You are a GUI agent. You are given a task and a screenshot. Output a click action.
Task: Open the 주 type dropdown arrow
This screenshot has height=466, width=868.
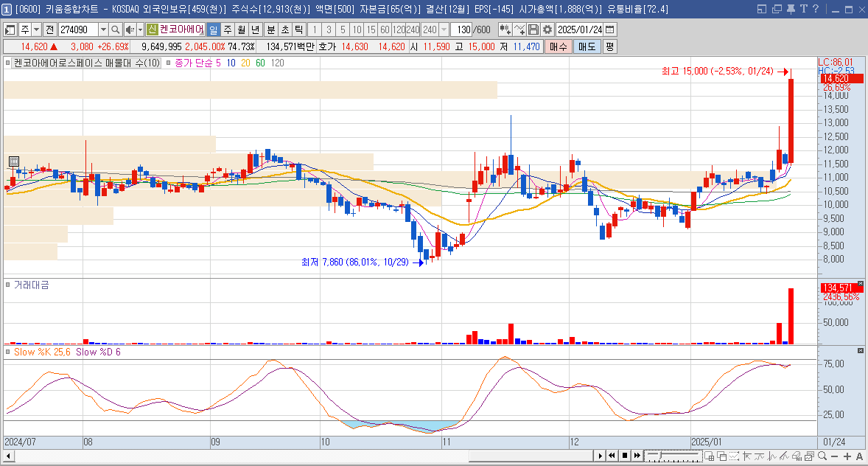[37, 29]
